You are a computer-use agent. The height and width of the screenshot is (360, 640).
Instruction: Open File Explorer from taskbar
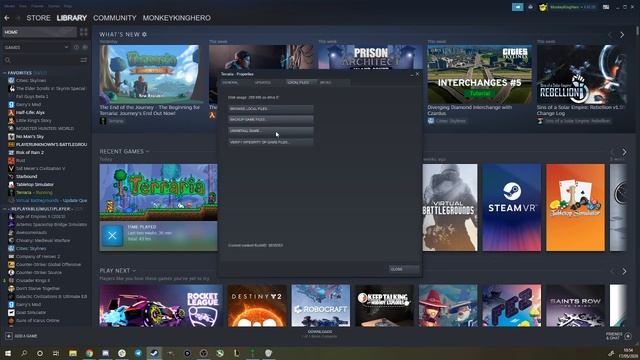tap(73, 353)
